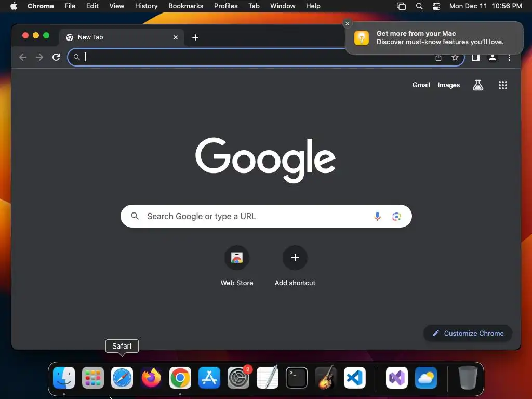This screenshot has height=399, width=532.
Task: Open the Chrome side panel
Action: click(476, 58)
